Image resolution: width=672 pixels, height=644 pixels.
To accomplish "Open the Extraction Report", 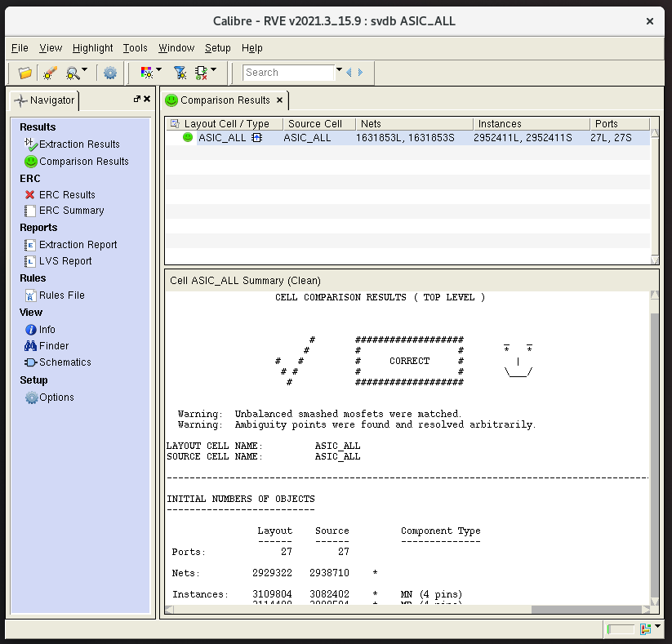I will (x=71, y=245).
